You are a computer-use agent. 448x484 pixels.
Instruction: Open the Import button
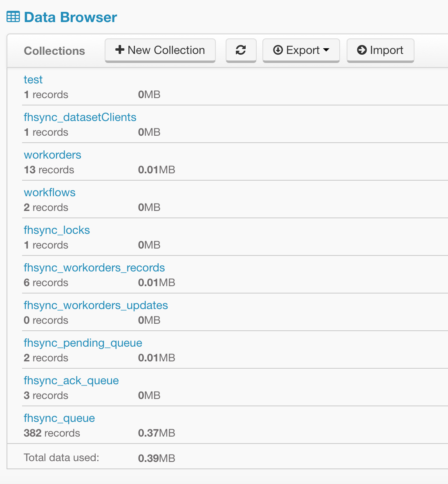point(381,50)
